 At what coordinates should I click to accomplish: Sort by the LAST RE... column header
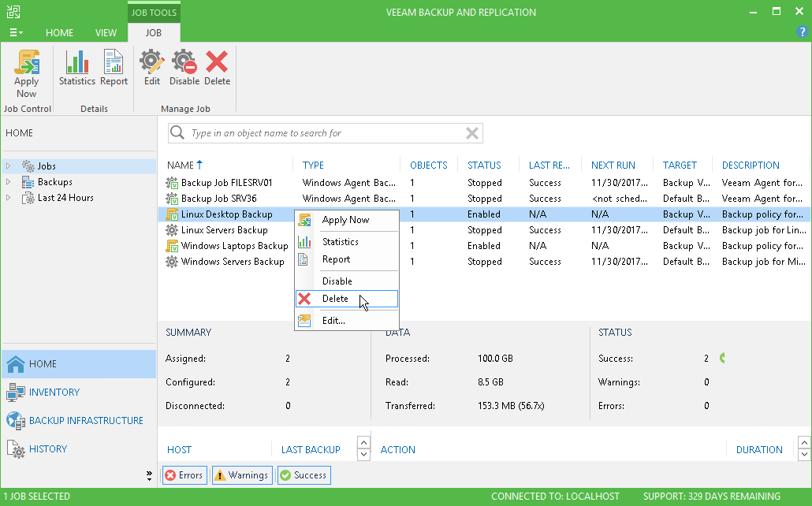[x=549, y=165]
